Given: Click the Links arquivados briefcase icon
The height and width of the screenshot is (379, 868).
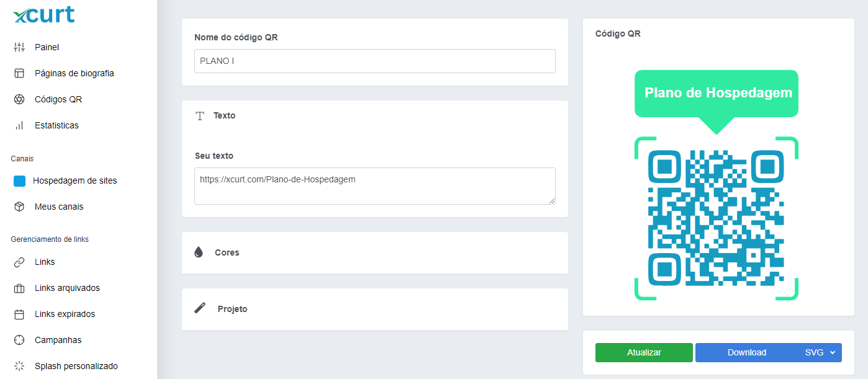Looking at the screenshot, I should [19, 288].
